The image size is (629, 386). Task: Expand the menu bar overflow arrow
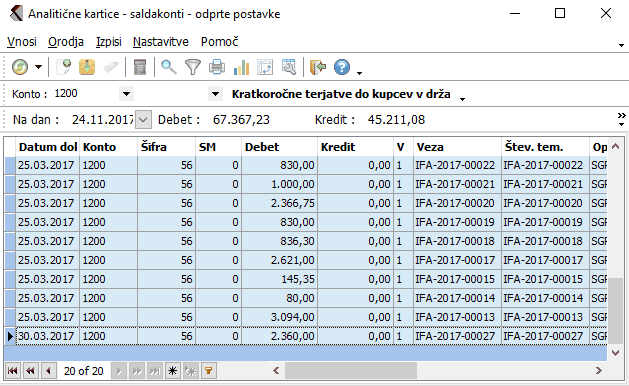[x=621, y=45]
